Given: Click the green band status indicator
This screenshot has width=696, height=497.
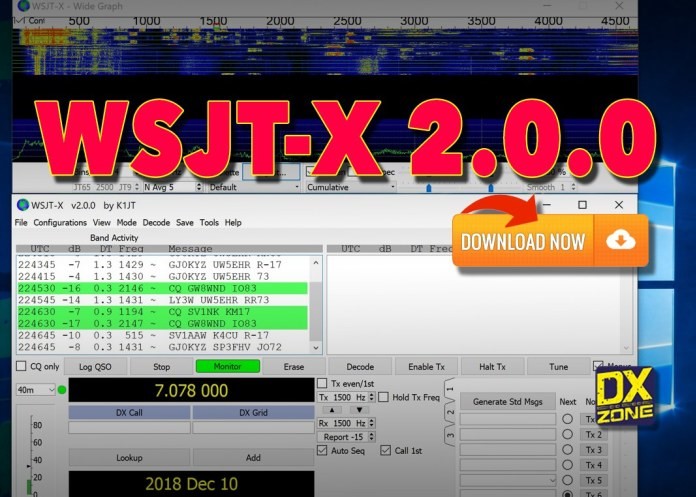Looking at the screenshot, I should 62,390.
